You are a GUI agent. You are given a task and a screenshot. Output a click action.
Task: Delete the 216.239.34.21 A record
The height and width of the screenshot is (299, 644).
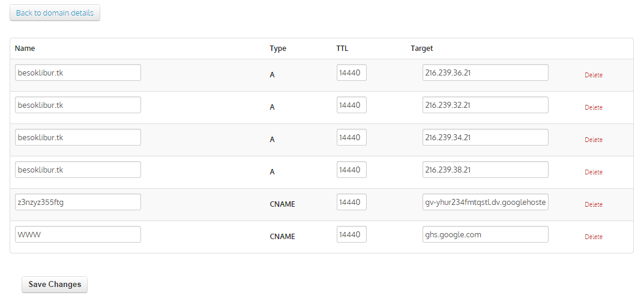click(x=593, y=140)
